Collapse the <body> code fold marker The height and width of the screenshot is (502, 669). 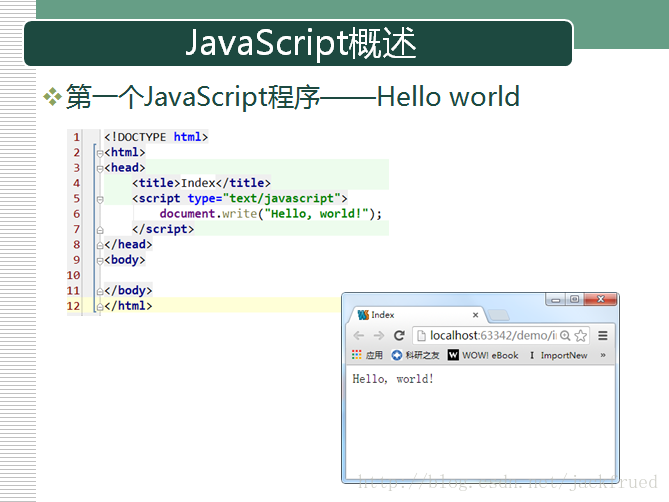99,261
